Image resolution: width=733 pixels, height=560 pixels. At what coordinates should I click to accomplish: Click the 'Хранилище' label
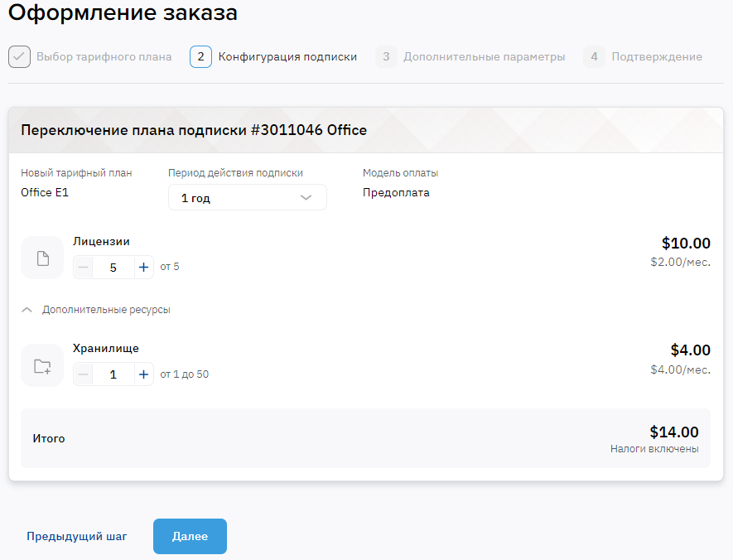[106, 348]
